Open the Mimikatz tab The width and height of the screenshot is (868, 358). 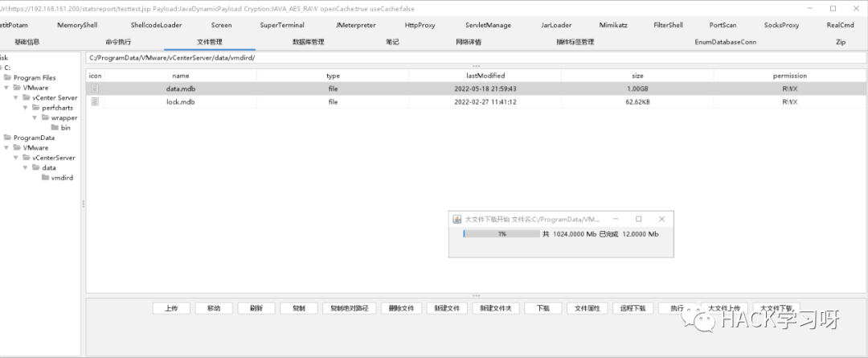coord(613,25)
